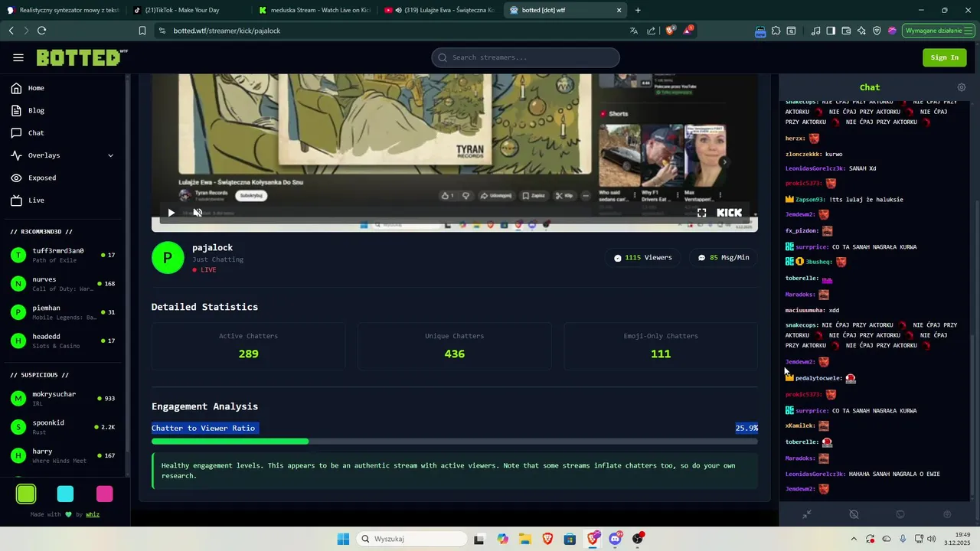Select suspicious streamer mokrysuchar
This screenshot has width=980, height=551.
63,398
